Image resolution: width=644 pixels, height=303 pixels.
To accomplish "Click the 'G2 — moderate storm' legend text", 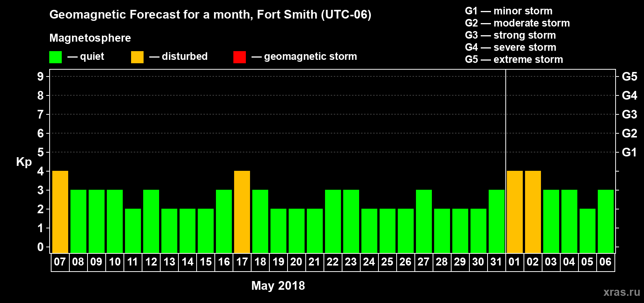I will tap(517, 23).
